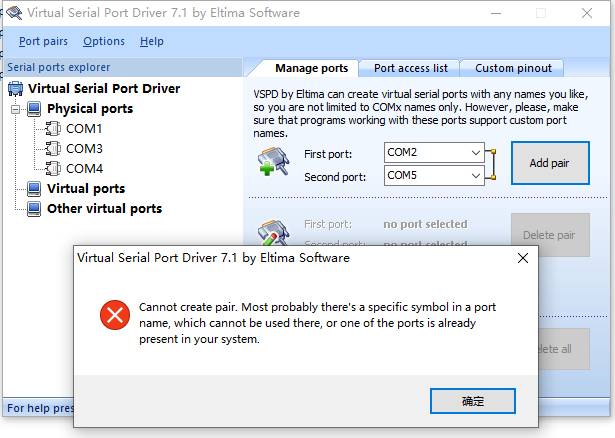Click the Virtual ports computer icon
615x438 pixels.
(x=34, y=189)
